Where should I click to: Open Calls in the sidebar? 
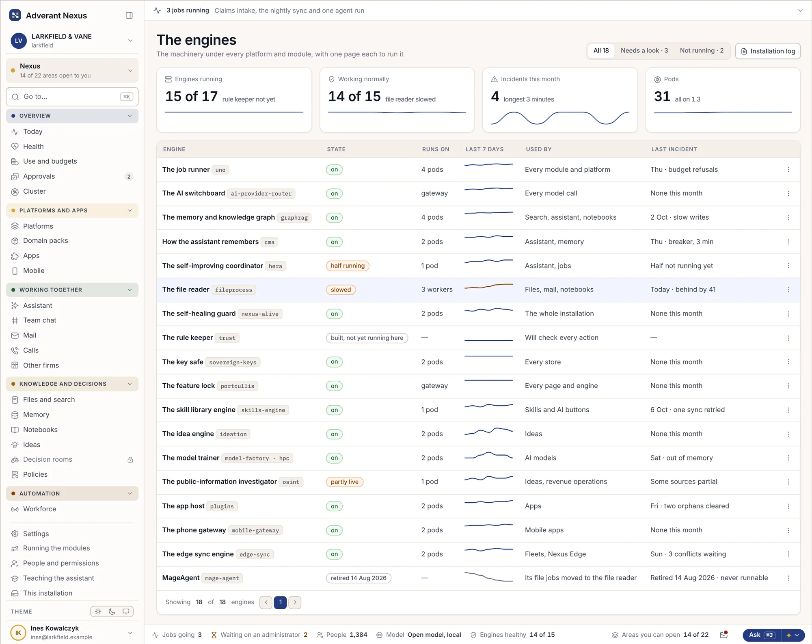(72, 350)
